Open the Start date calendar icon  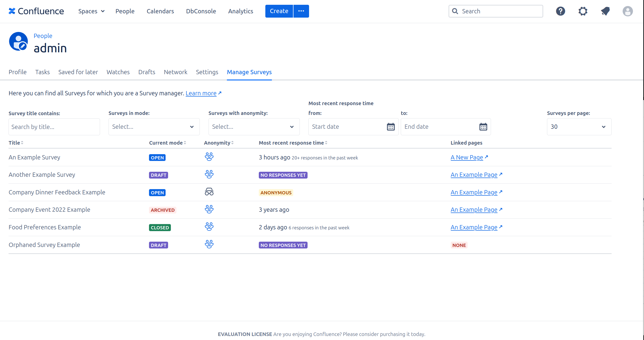(390, 127)
